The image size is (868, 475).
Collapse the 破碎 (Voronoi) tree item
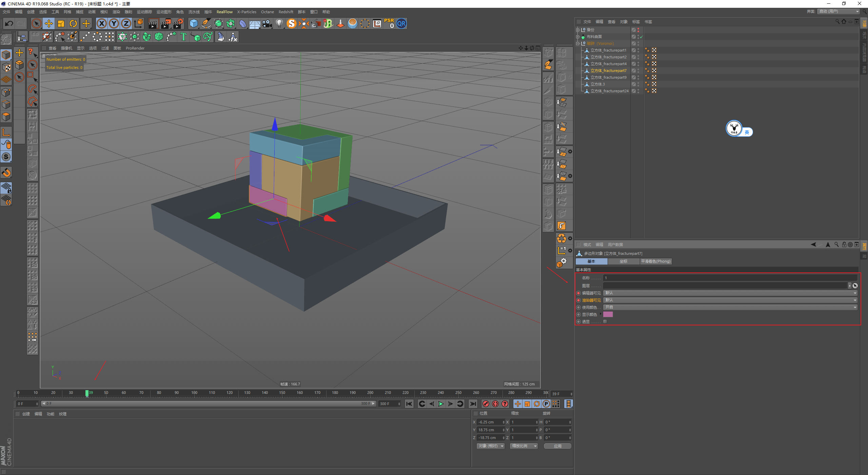click(578, 43)
